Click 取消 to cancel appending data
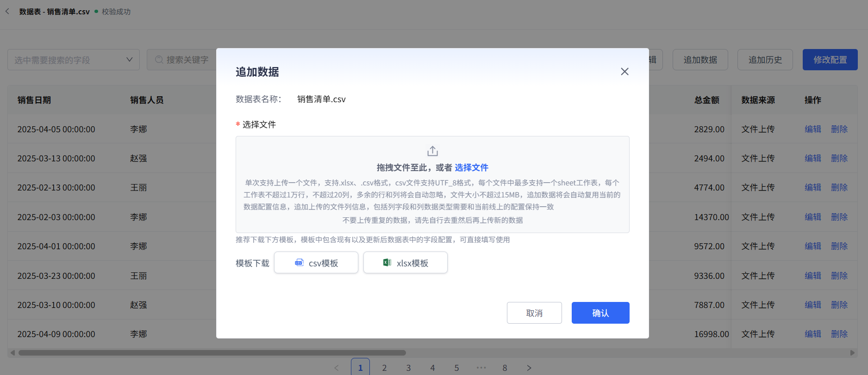 [x=534, y=313]
